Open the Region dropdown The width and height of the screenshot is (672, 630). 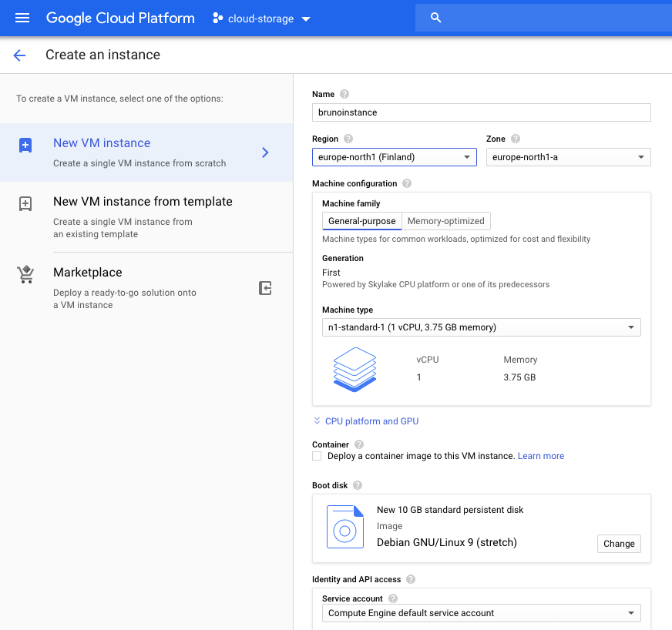tap(394, 157)
